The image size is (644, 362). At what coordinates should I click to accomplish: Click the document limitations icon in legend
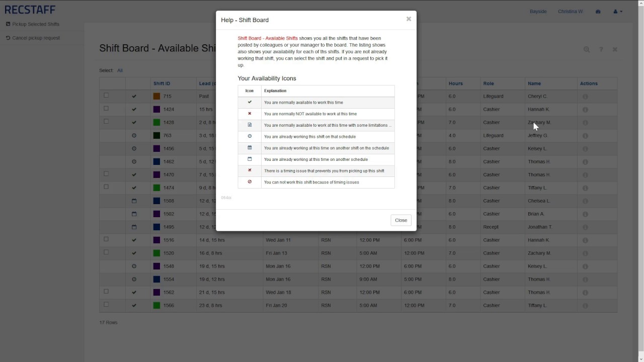coord(250,125)
